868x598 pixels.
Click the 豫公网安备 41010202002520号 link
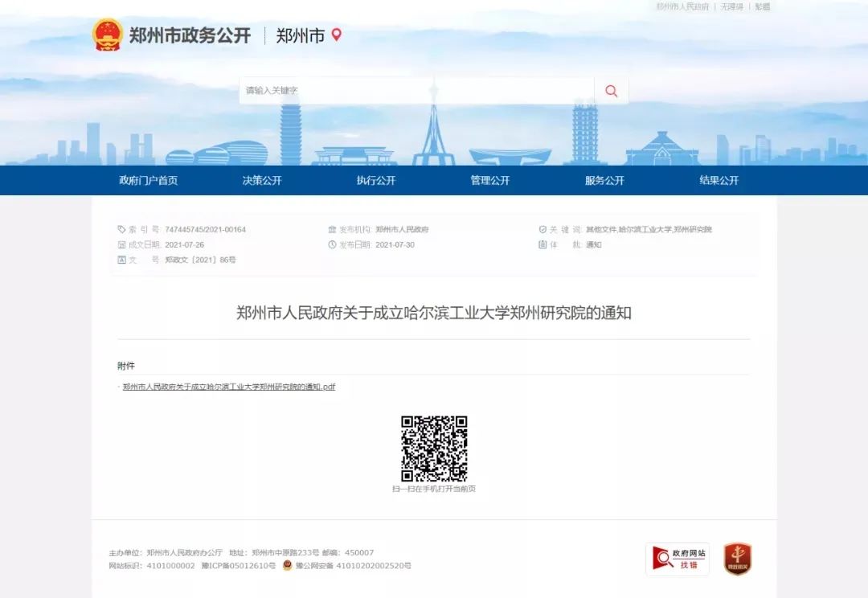pos(353,566)
